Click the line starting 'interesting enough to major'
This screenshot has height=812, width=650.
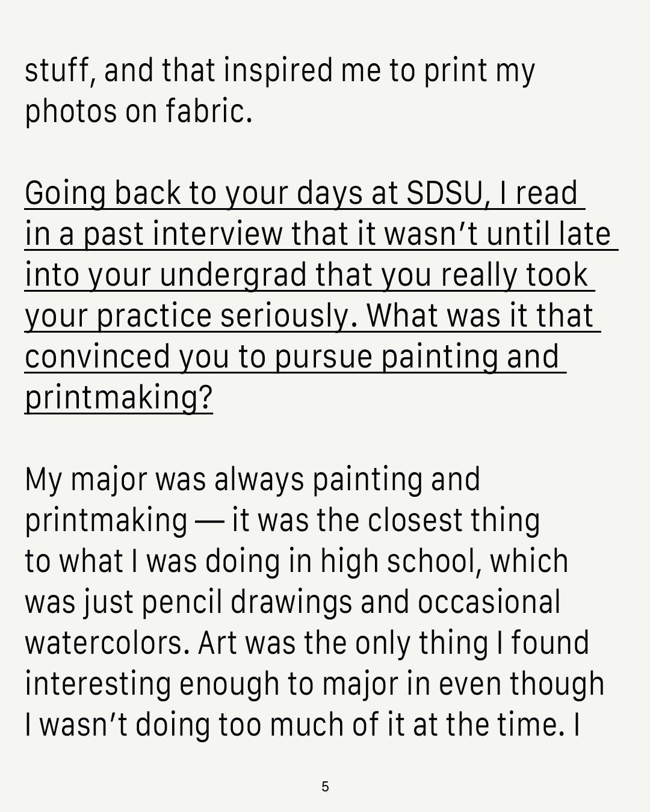pos(314,684)
